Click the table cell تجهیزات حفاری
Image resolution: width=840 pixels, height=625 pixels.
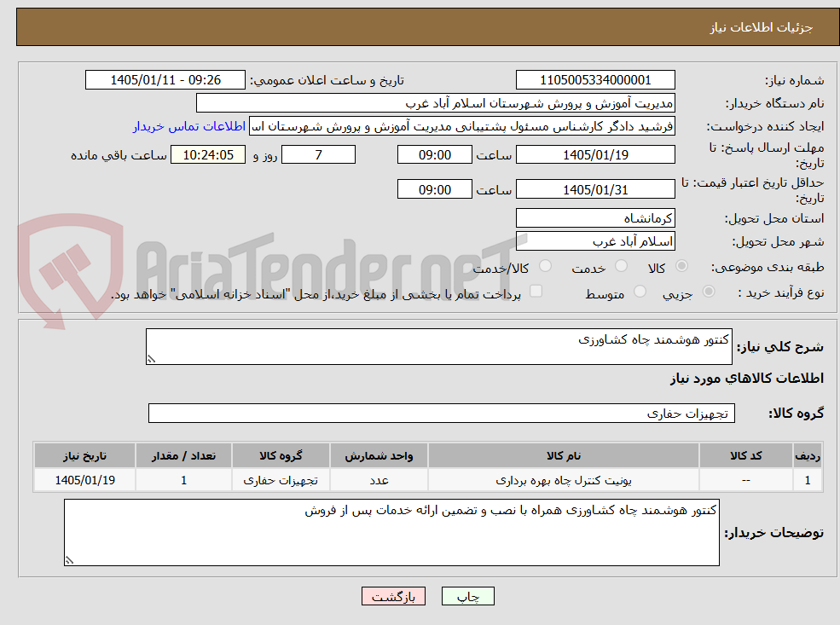[x=281, y=480]
